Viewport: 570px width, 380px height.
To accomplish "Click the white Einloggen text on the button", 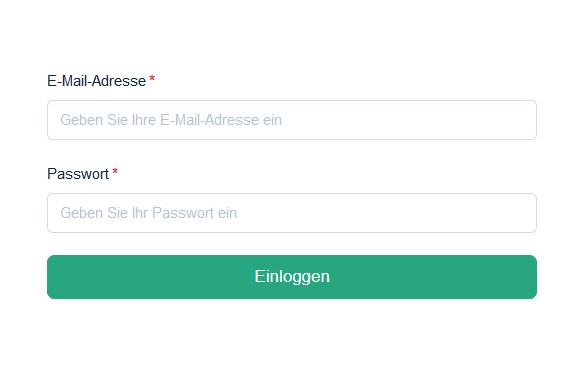I will coord(292,277).
